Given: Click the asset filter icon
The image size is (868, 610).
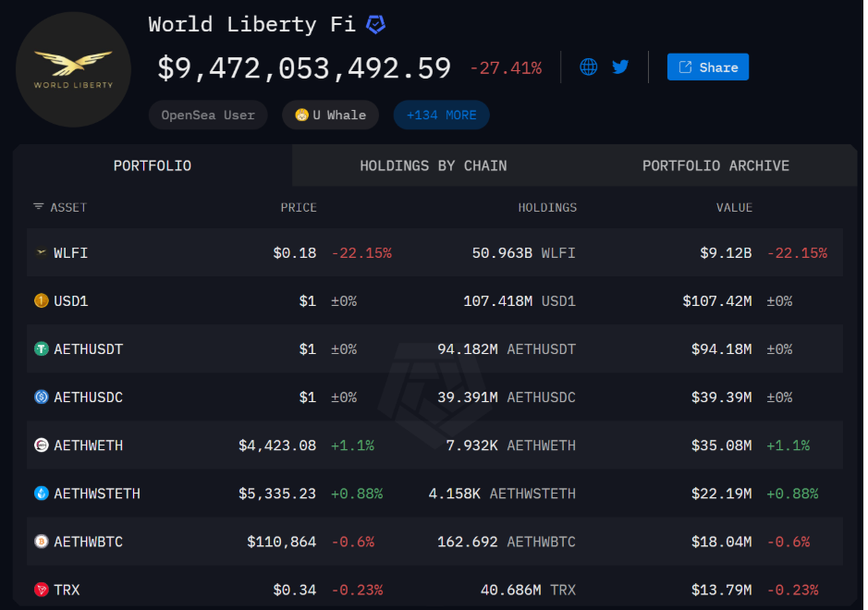Looking at the screenshot, I should tap(38, 206).
